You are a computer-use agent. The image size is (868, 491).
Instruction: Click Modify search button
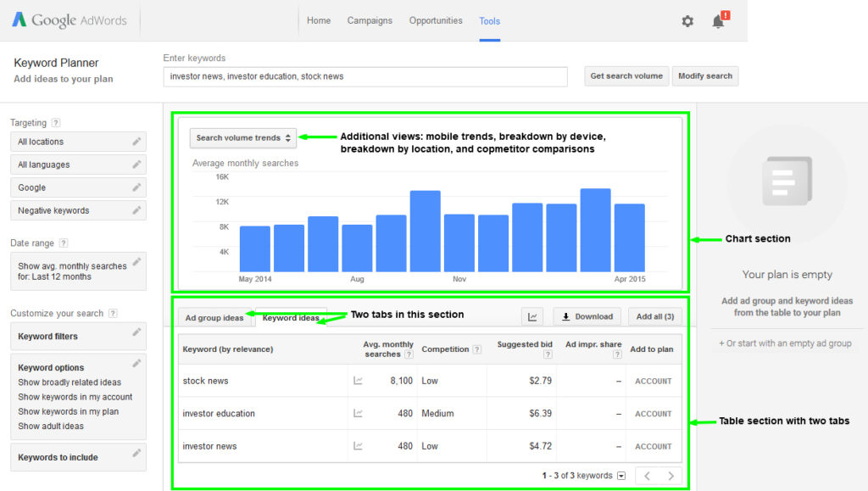click(x=705, y=75)
